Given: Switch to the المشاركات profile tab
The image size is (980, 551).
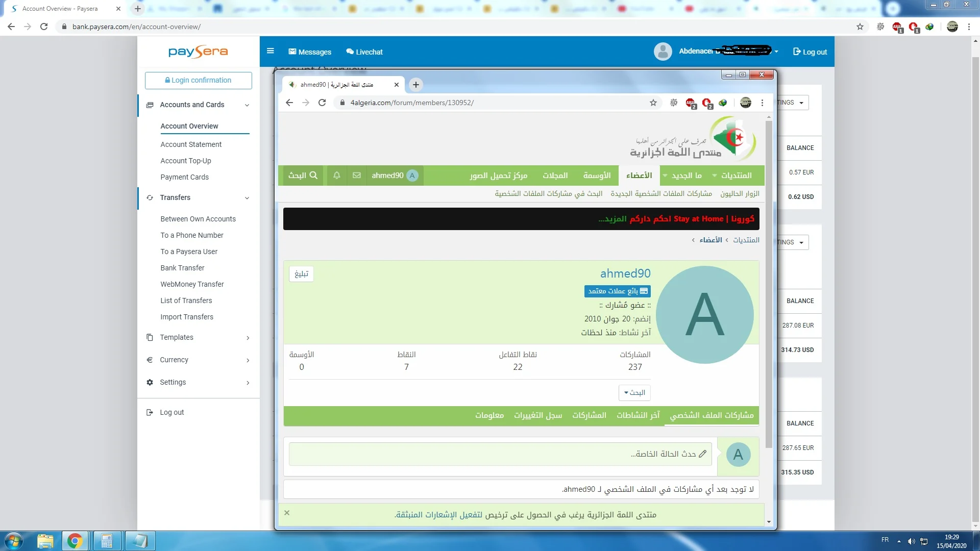Looking at the screenshot, I should coord(589,415).
